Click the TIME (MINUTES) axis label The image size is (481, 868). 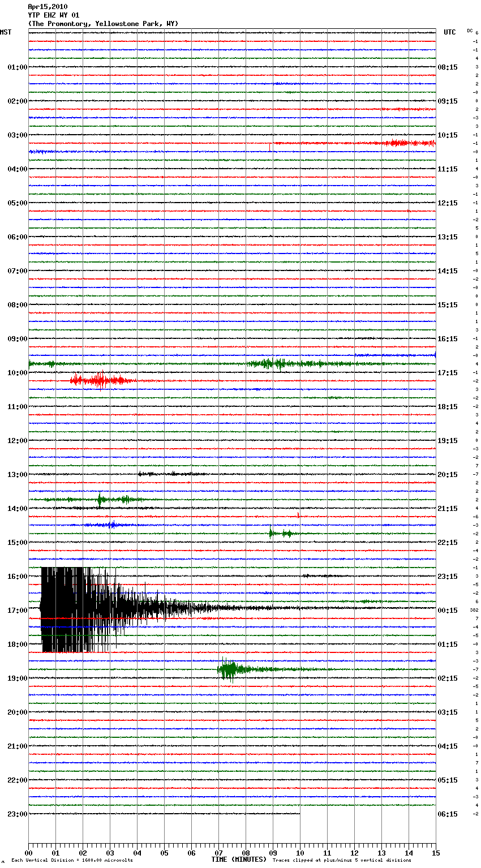tap(238, 860)
